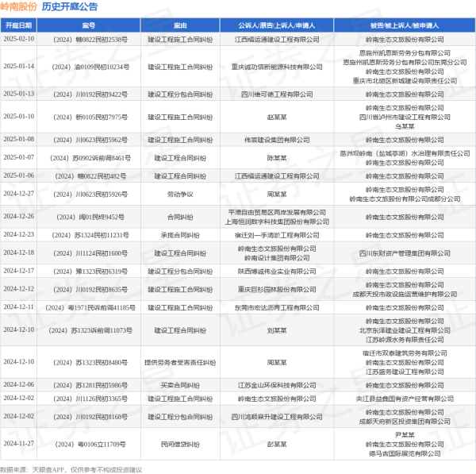This screenshot has height=474, width=476.
Task: Click case number 川0623民初5926号
Action: coord(90,195)
